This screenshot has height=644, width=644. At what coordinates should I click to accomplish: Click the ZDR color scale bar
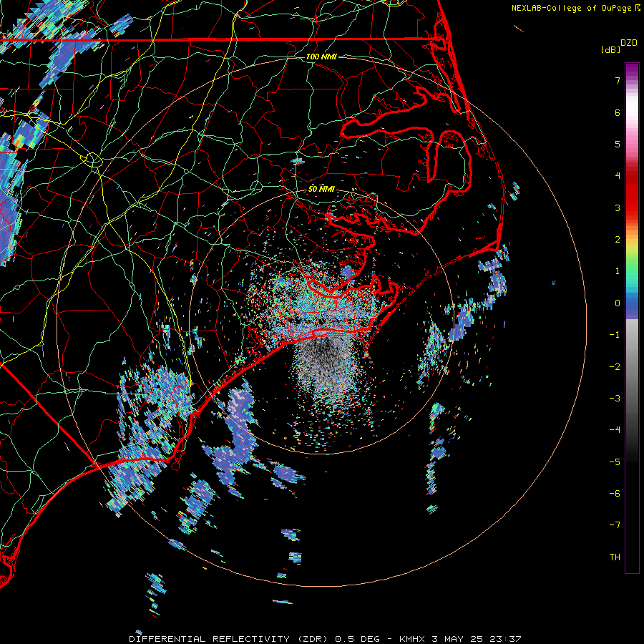632,318
